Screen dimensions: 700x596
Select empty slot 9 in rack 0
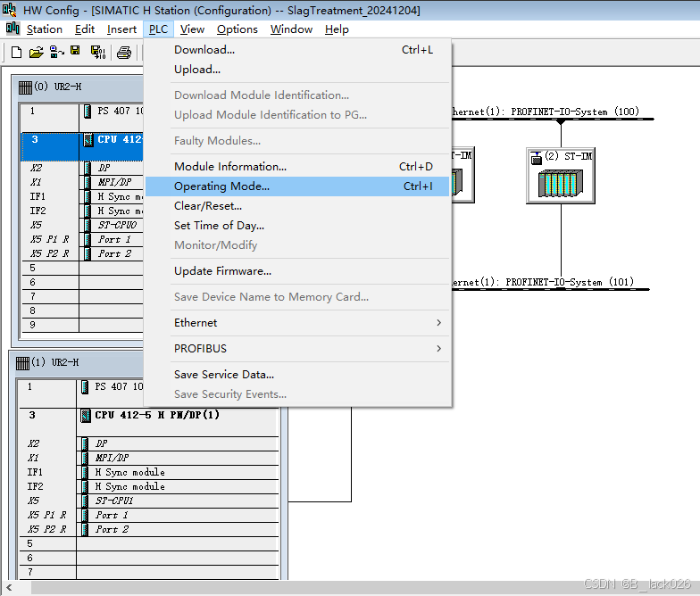click(82, 325)
